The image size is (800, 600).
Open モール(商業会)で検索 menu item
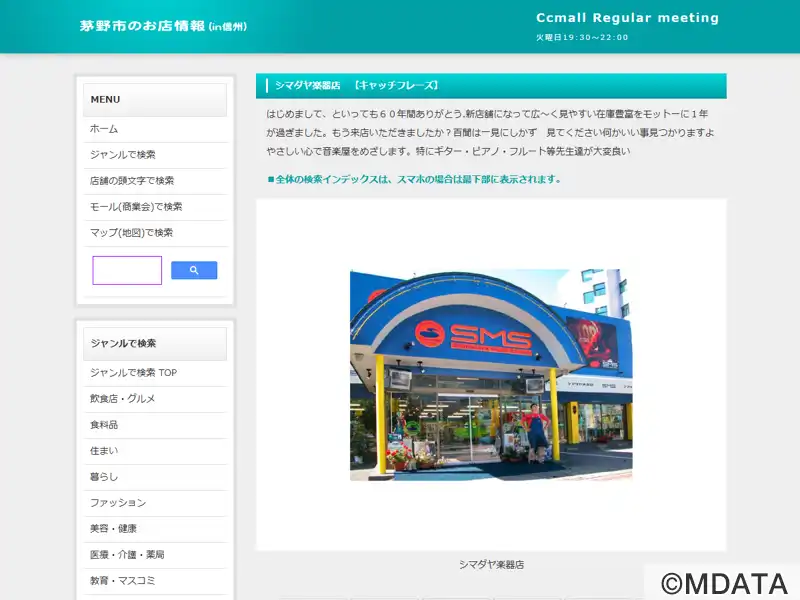[155, 207]
